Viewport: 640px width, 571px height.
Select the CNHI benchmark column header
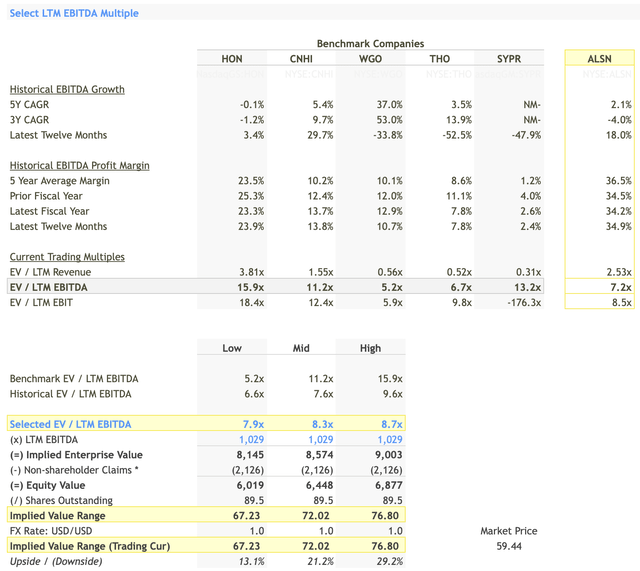(x=301, y=59)
